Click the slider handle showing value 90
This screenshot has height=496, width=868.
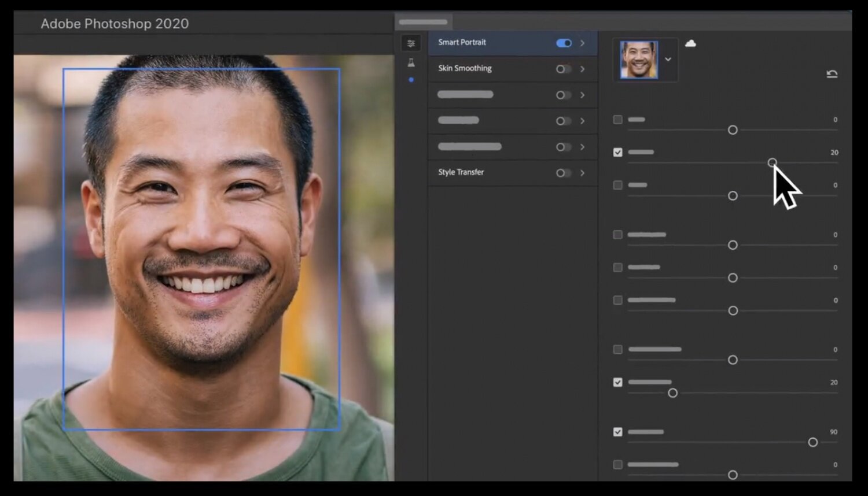(813, 442)
